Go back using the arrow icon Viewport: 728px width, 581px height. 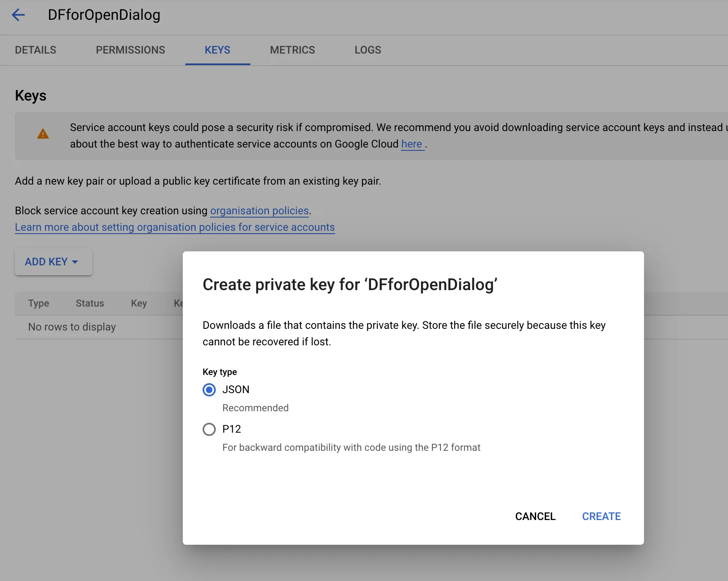click(18, 15)
